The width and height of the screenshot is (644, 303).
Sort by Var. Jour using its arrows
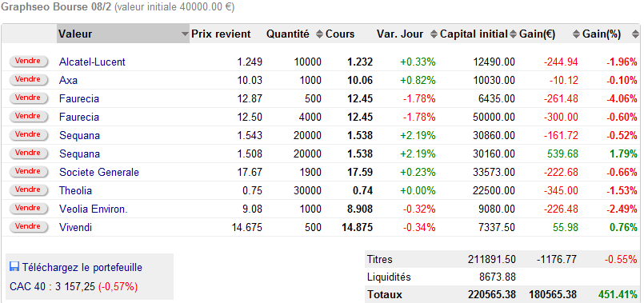coord(434,34)
